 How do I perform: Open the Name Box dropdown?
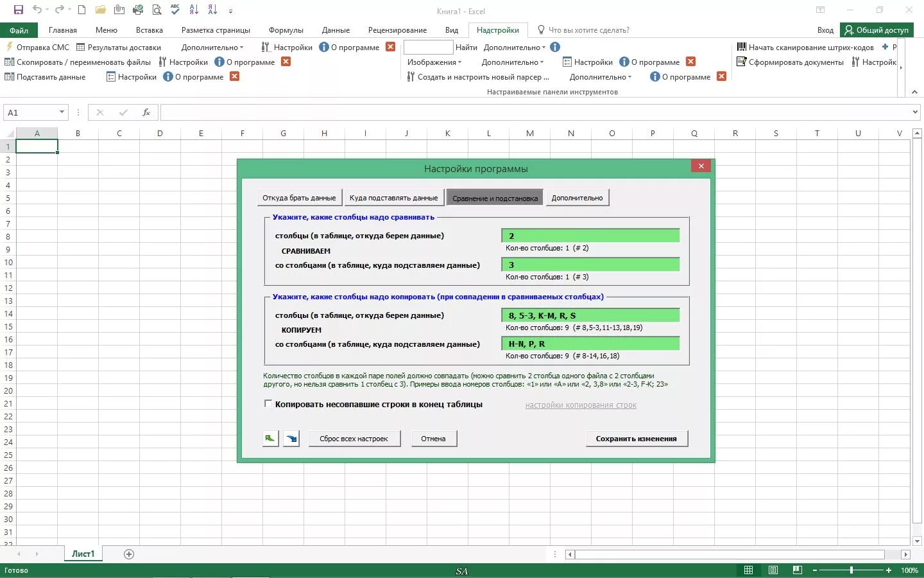pos(62,112)
